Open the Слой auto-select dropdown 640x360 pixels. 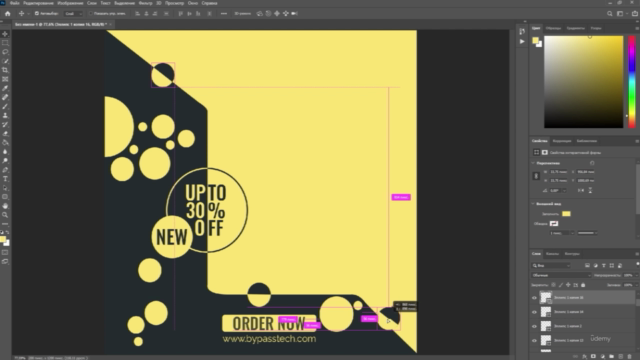[x=73, y=13]
